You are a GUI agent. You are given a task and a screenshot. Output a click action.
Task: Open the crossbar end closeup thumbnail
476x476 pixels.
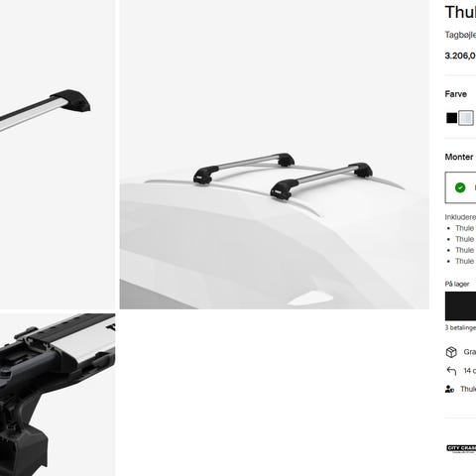tap(58, 155)
